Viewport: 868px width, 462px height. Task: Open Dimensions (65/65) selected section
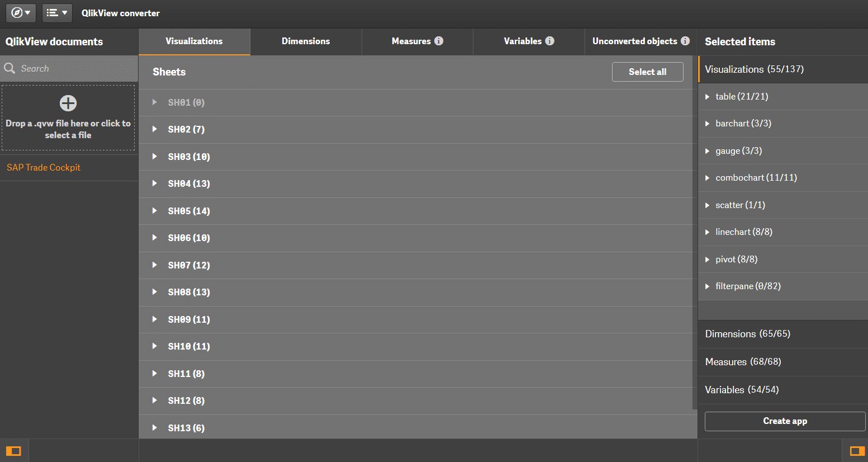(783, 334)
